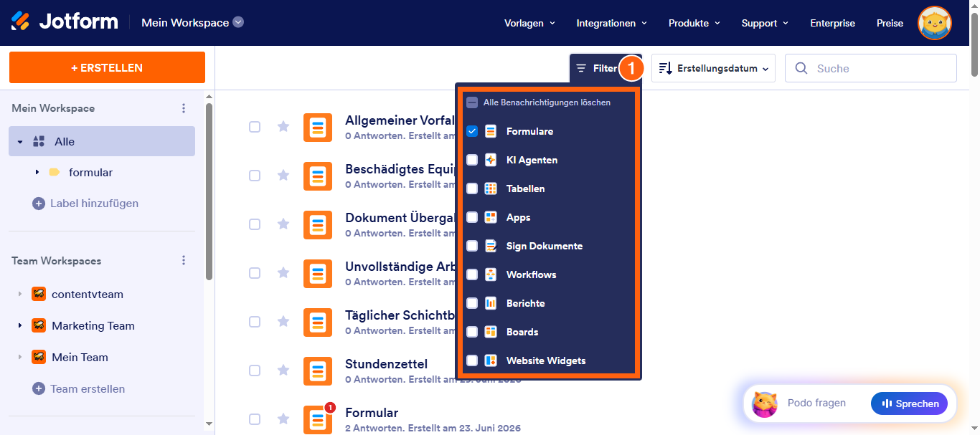The height and width of the screenshot is (435, 980).
Task: Open the Mein Workspace dropdown in header
Action: click(x=192, y=22)
